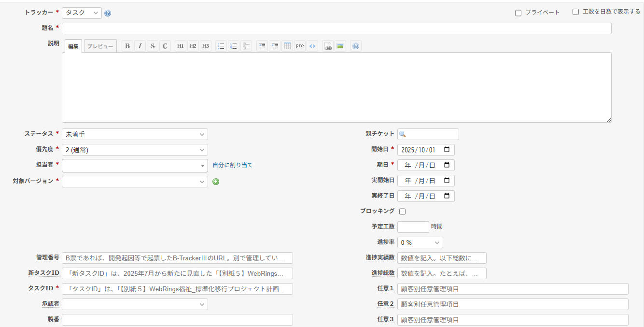644x327 pixels.
Task: Click the 題名 input field
Action: (336, 28)
